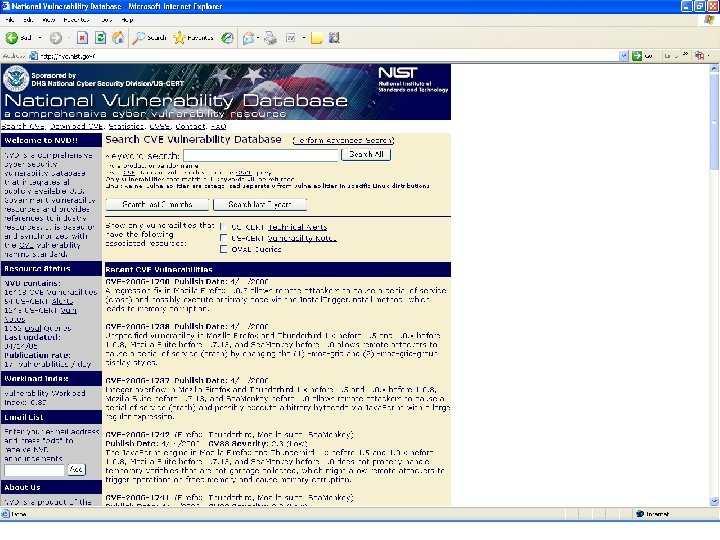
Task: Open the Favorites menu
Action: pos(76,20)
